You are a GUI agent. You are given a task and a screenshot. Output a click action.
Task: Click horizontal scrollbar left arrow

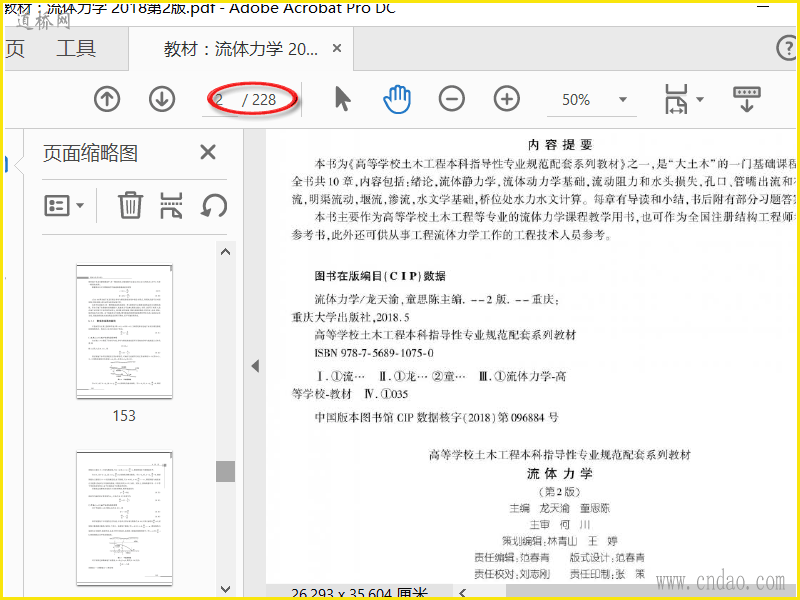pyautogui.click(x=462, y=592)
